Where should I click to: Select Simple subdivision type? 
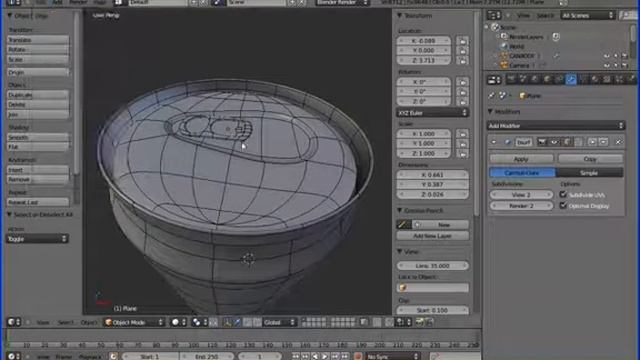click(589, 173)
